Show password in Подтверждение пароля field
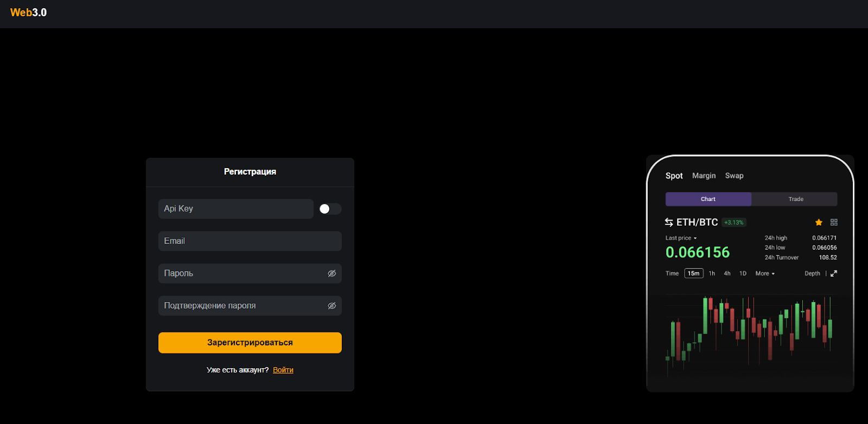The image size is (868, 424). [x=332, y=306]
